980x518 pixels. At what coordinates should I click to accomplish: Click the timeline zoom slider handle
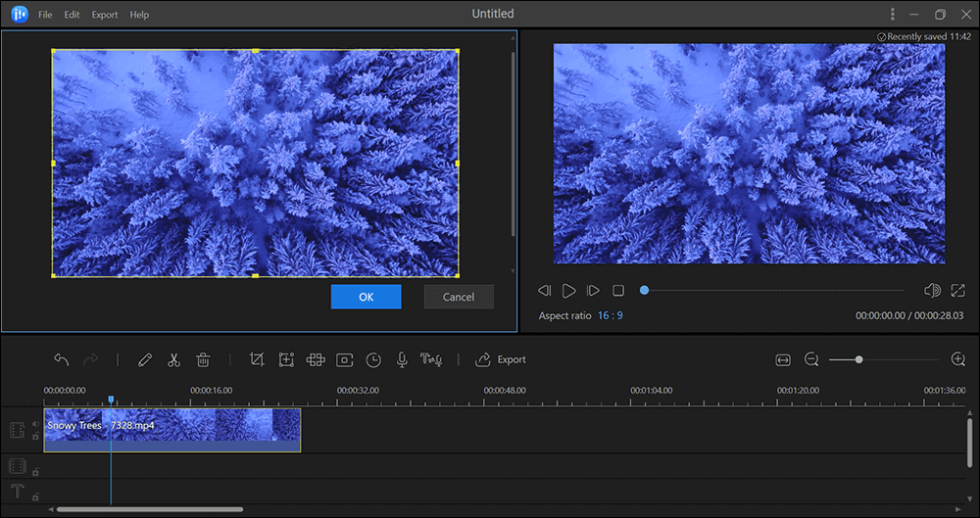[858, 360]
